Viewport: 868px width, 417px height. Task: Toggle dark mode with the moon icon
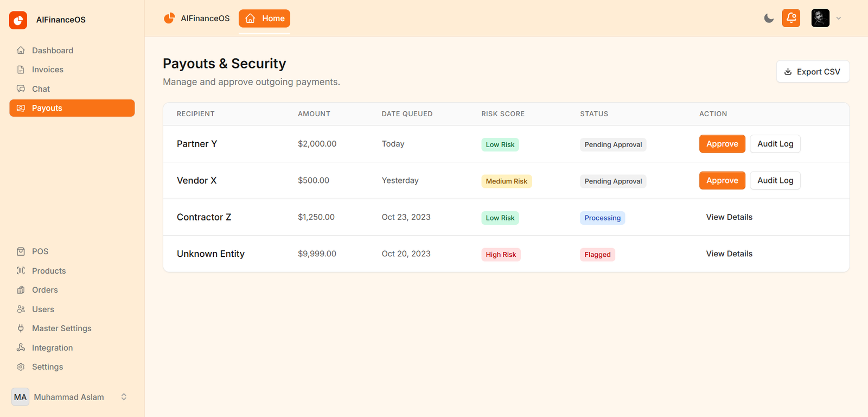pyautogui.click(x=769, y=18)
